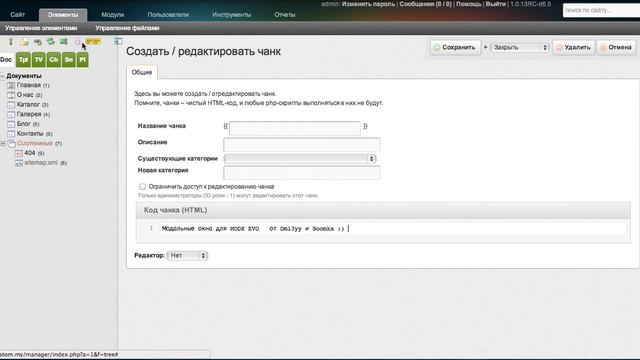
Task: Switch to the TV tab
Action: click(38, 60)
